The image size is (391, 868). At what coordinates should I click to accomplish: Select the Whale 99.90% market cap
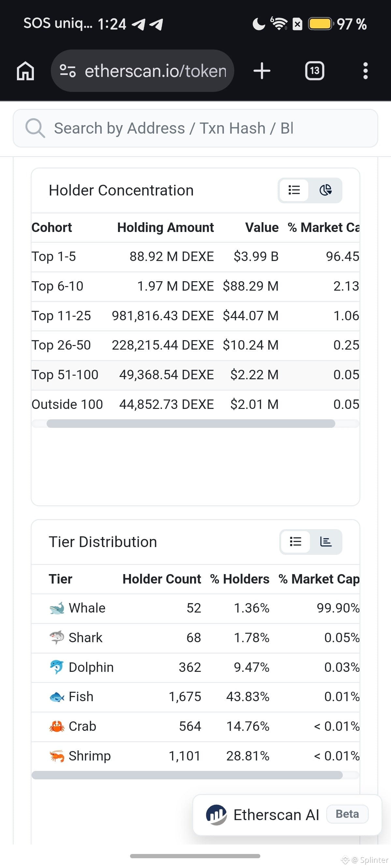[x=338, y=608]
